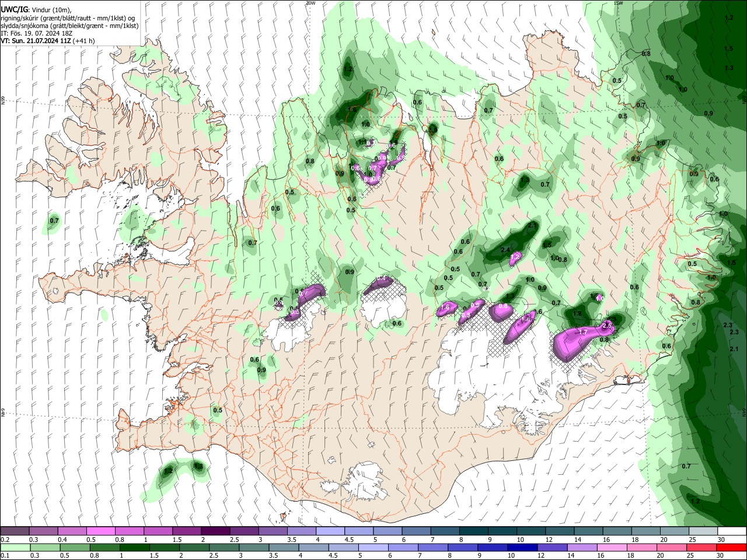Select the upper legend swatch starting at 2.5
This screenshot has width=747, height=560.
(x=244, y=531)
